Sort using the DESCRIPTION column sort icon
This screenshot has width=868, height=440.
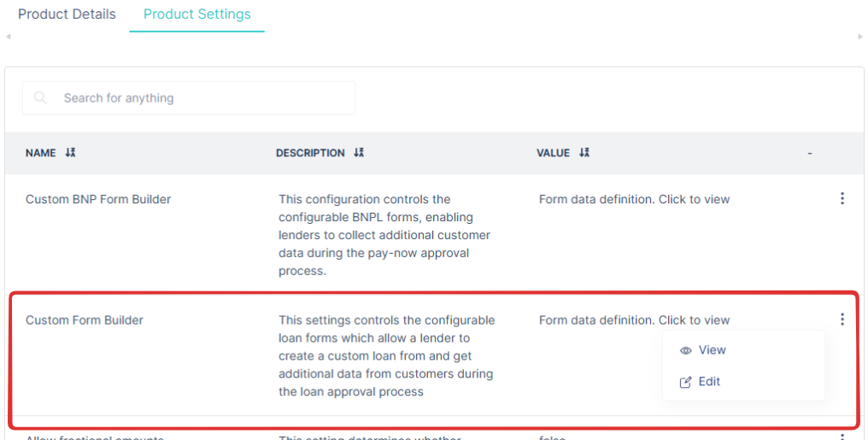point(359,153)
